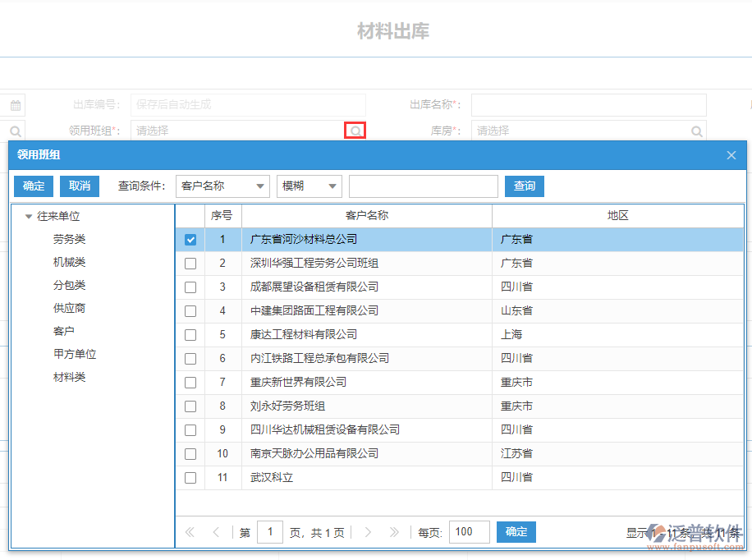752x560 pixels.
Task: Go to next page using the right arrow
Action: (369, 532)
